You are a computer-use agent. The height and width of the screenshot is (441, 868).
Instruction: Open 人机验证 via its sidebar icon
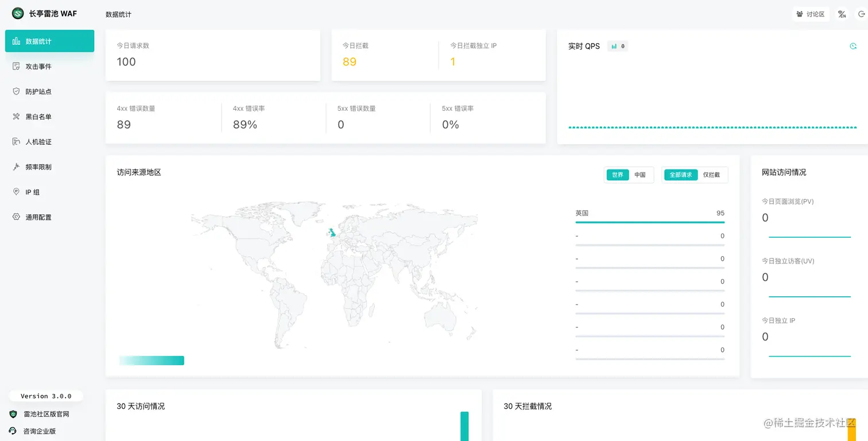16,142
